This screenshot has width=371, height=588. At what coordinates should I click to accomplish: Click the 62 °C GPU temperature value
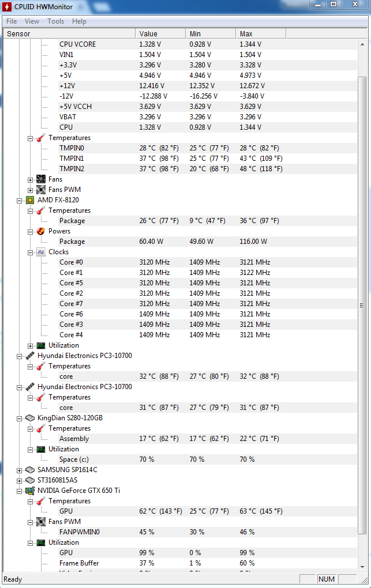[161, 511]
